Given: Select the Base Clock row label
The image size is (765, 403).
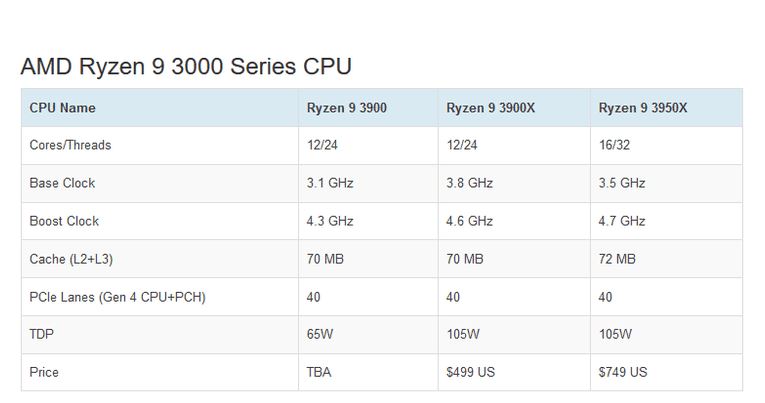Looking at the screenshot, I should click(62, 183).
